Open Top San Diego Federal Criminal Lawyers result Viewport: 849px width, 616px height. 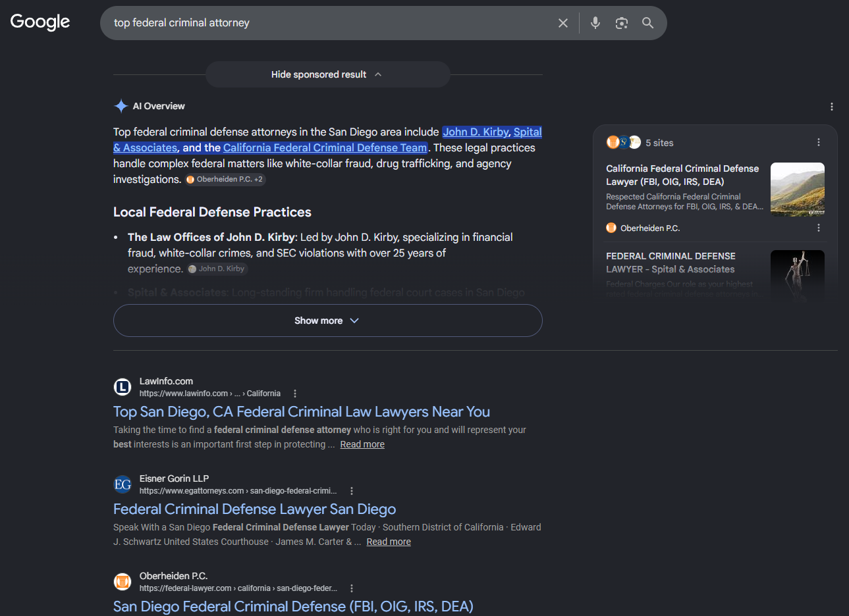302,412
